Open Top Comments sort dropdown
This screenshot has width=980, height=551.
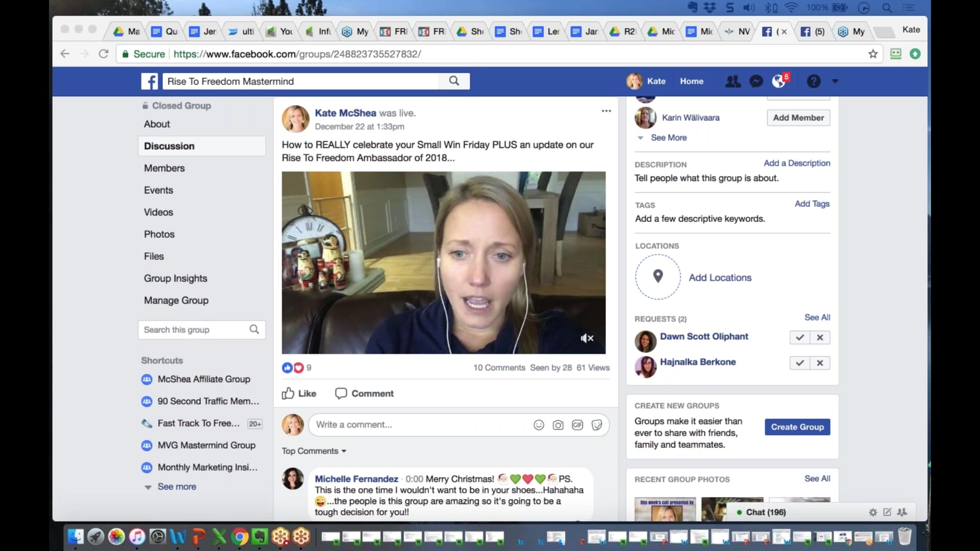[314, 451]
